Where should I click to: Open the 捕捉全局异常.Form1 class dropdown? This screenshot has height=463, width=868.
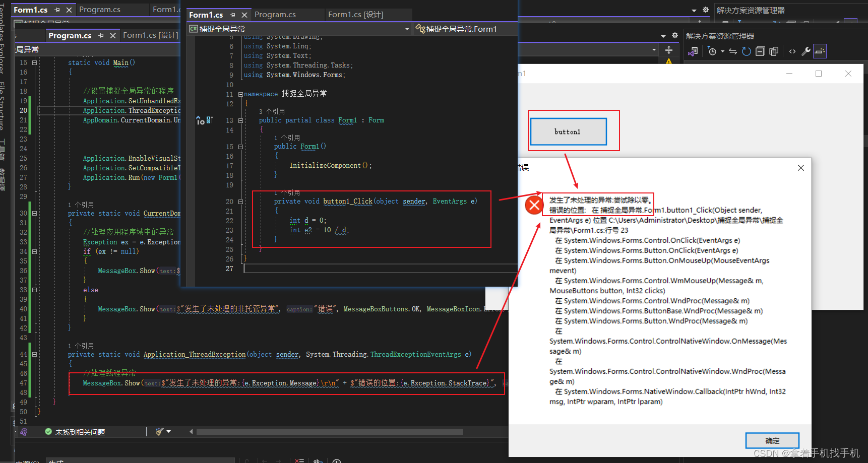pyautogui.click(x=465, y=29)
